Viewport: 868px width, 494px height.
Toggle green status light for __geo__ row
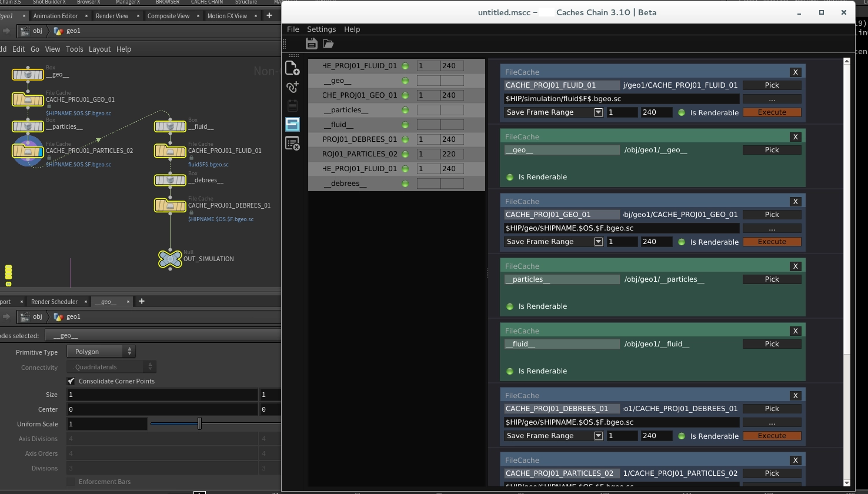[x=405, y=81]
